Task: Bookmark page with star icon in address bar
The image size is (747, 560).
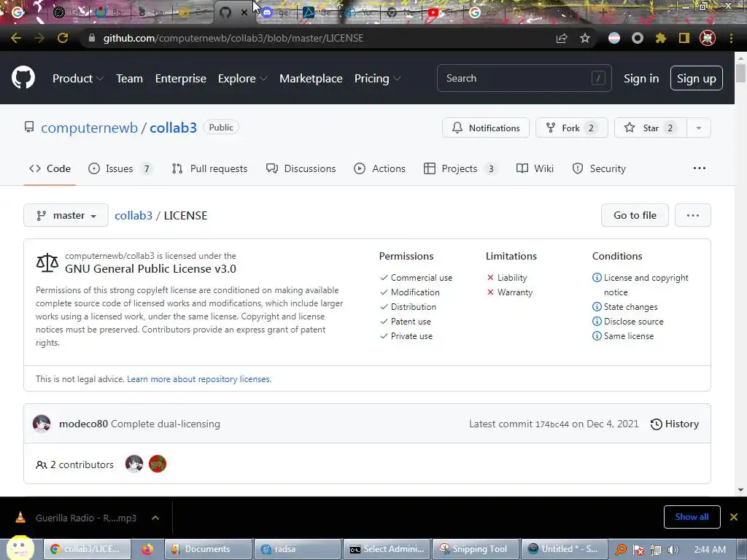Action: tap(585, 38)
